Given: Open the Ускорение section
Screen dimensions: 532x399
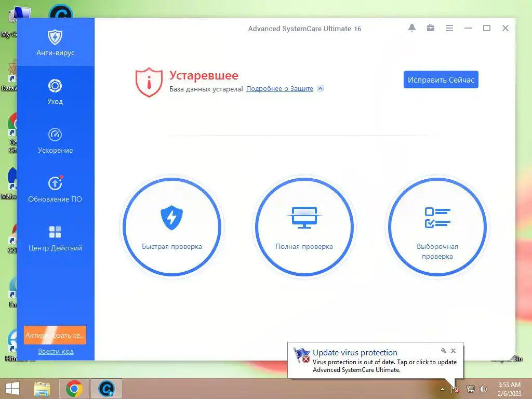Looking at the screenshot, I should (55, 140).
